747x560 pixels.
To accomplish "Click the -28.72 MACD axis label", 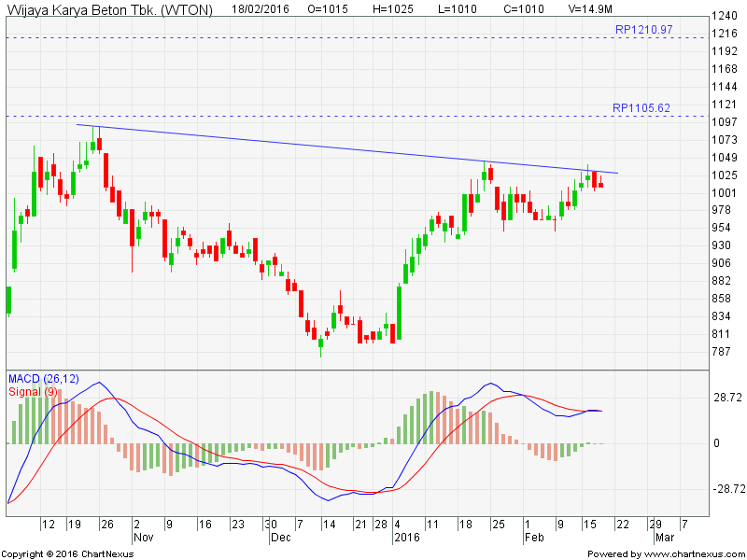I will coord(729,489).
